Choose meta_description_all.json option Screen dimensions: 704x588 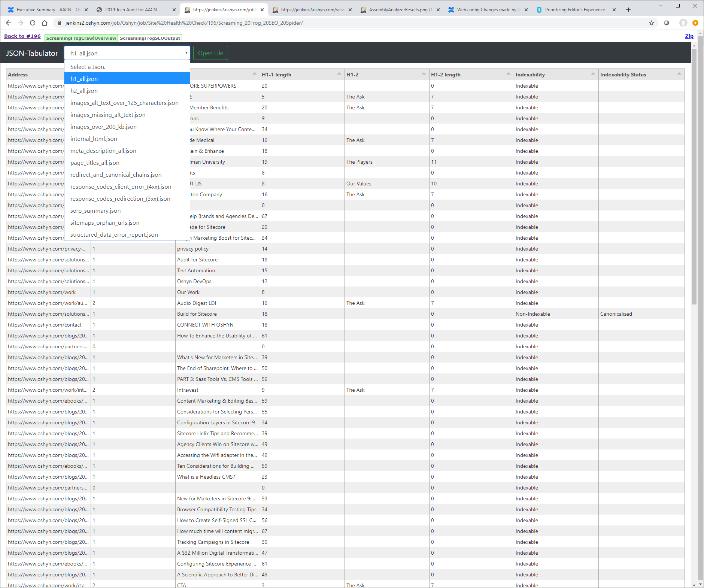[x=127, y=151]
